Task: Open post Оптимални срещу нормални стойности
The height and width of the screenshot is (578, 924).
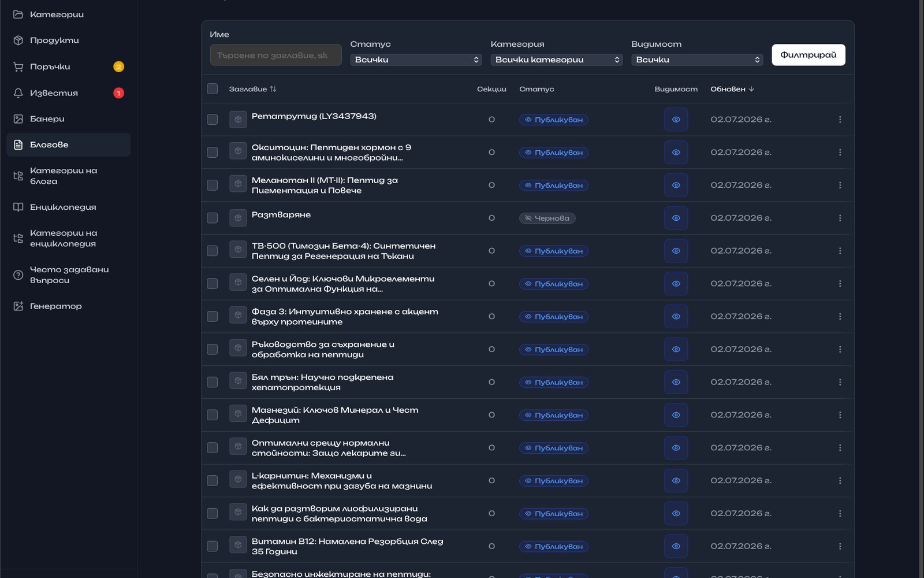Action: tap(329, 448)
